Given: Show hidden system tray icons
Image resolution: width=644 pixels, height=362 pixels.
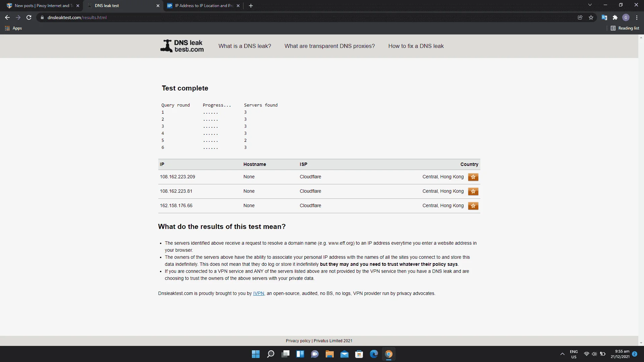Looking at the screenshot, I should click(562, 354).
